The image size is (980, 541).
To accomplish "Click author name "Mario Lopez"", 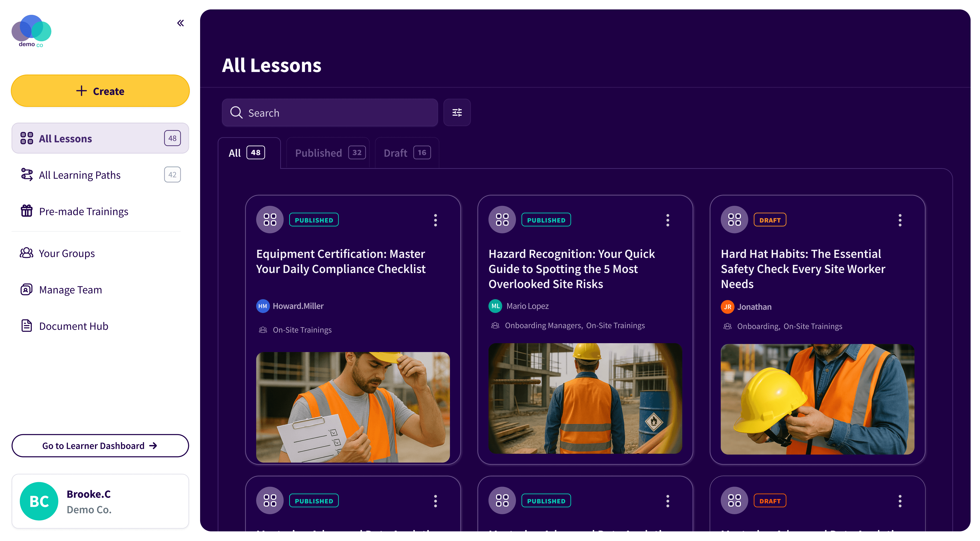I will 527,306.
